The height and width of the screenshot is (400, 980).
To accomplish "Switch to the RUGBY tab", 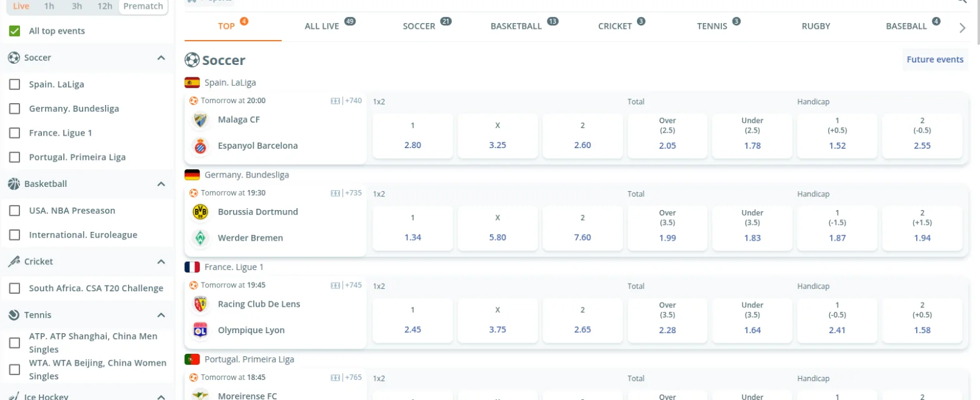I will click(816, 26).
